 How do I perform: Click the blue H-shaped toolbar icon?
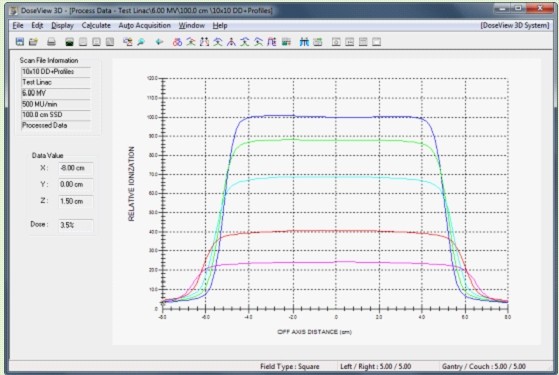point(304,42)
